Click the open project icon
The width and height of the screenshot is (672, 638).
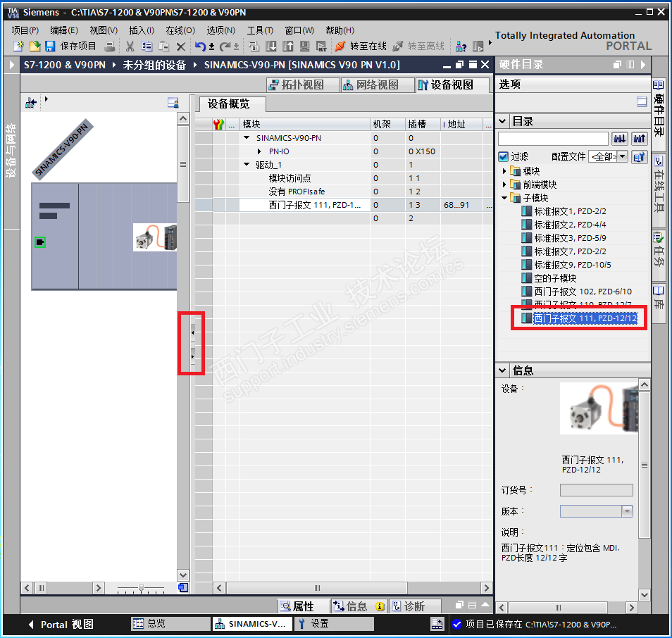[35, 46]
